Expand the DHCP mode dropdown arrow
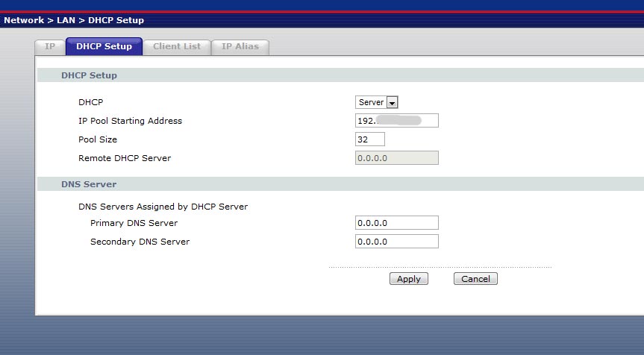 (x=393, y=103)
